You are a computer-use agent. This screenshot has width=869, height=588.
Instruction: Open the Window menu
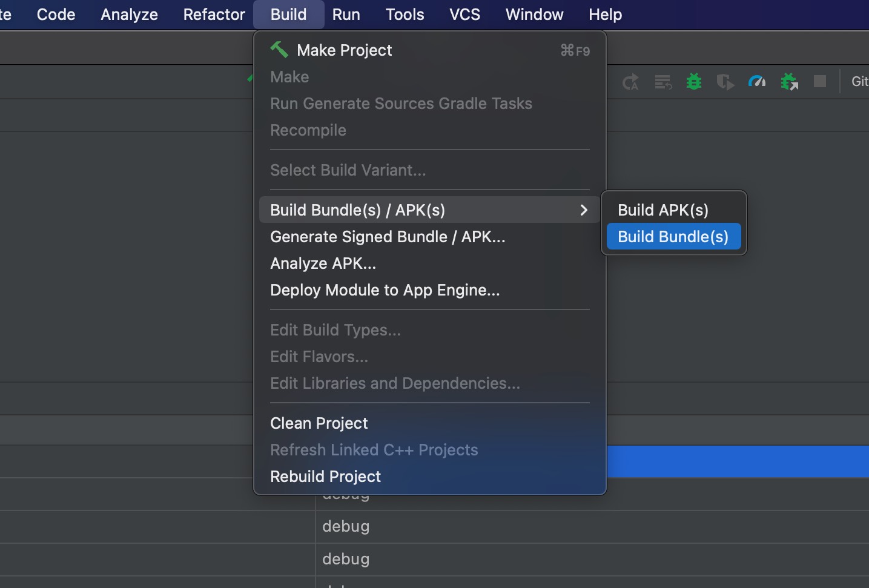click(534, 15)
